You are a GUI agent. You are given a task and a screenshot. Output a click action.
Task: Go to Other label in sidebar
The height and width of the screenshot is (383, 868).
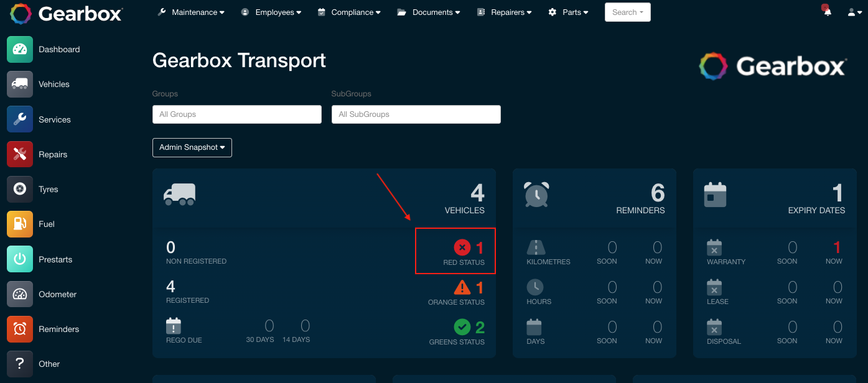coord(49,364)
